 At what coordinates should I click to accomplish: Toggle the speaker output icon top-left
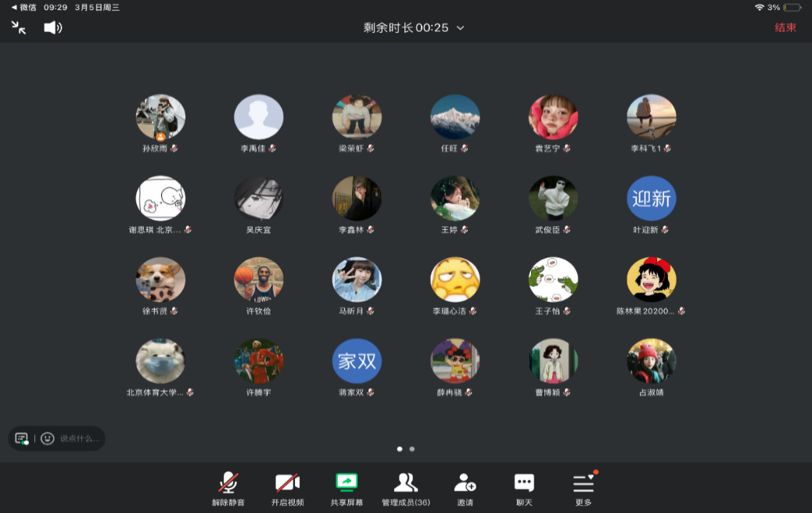[53, 27]
